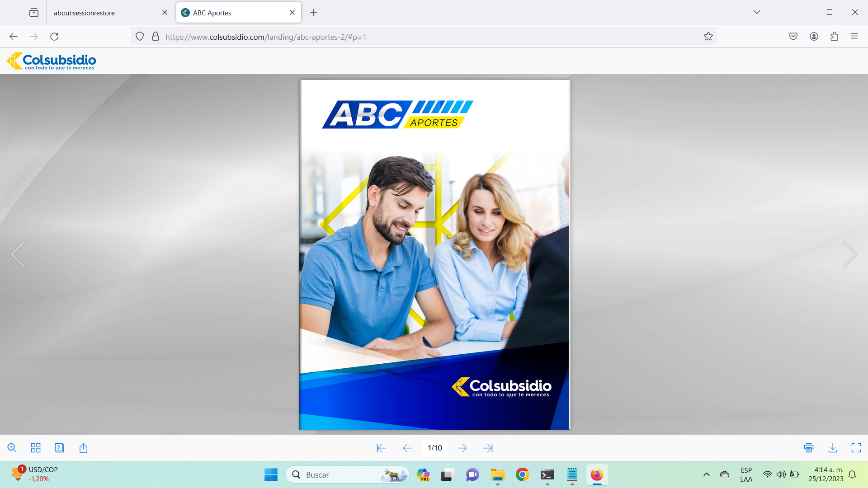Print the flipbook using printer icon

pyautogui.click(x=809, y=448)
